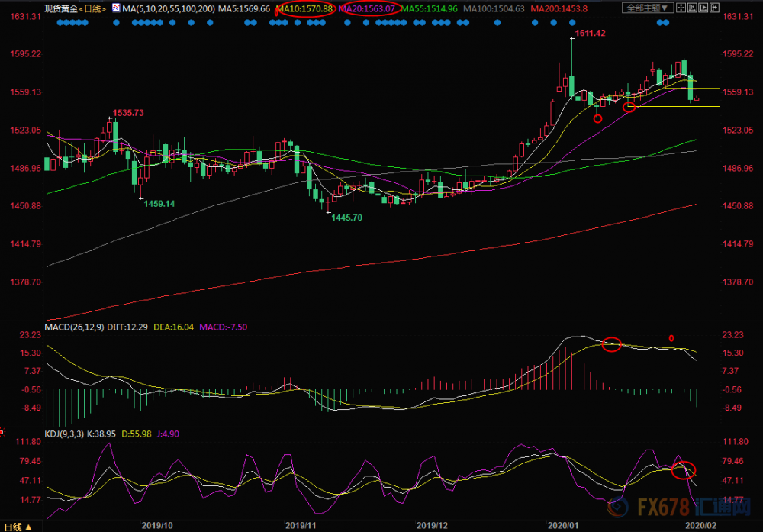Click the 1611.42 high price label

click(591, 33)
